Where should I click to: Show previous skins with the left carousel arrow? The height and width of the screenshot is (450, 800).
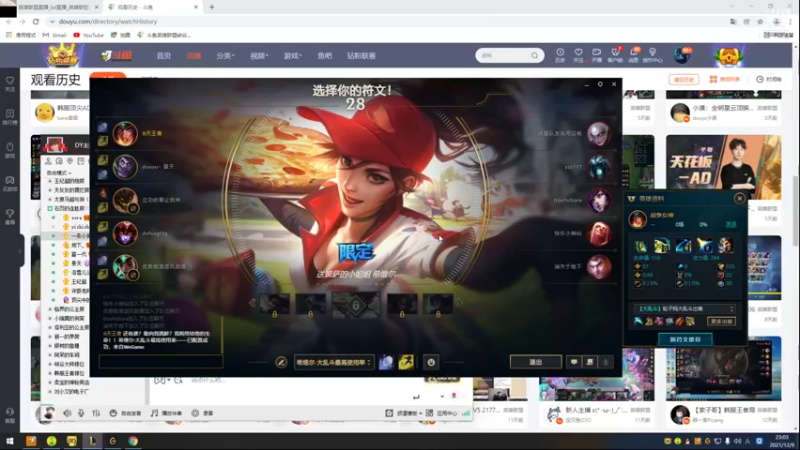[252, 303]
